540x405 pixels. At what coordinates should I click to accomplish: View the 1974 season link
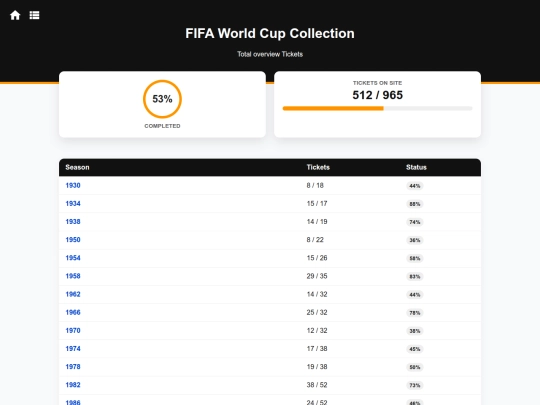[73, 349]
